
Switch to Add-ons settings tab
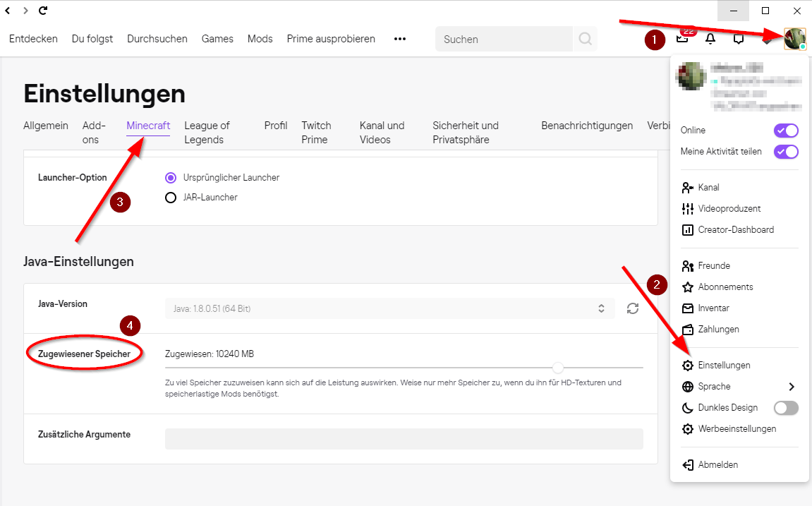(94, 133)
